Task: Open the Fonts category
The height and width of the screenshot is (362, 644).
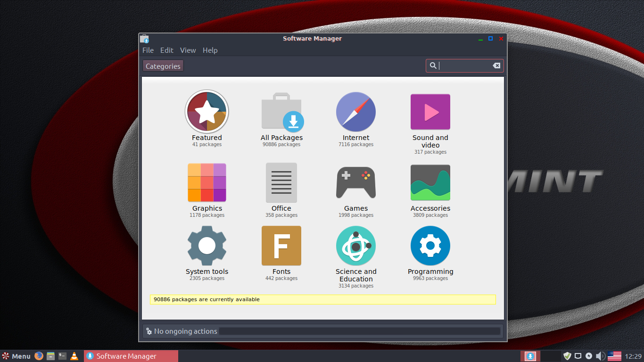Action: click(x=281, y=253)
